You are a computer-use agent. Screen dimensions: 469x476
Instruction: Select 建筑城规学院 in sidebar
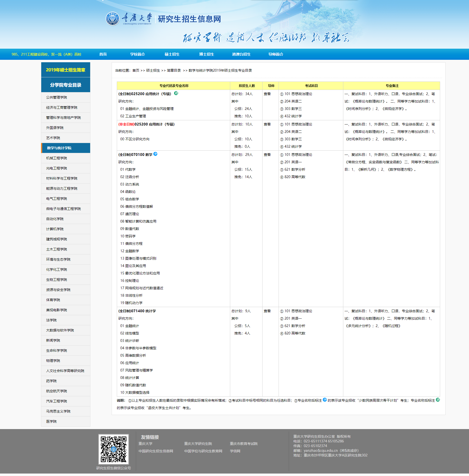[66, 239]
